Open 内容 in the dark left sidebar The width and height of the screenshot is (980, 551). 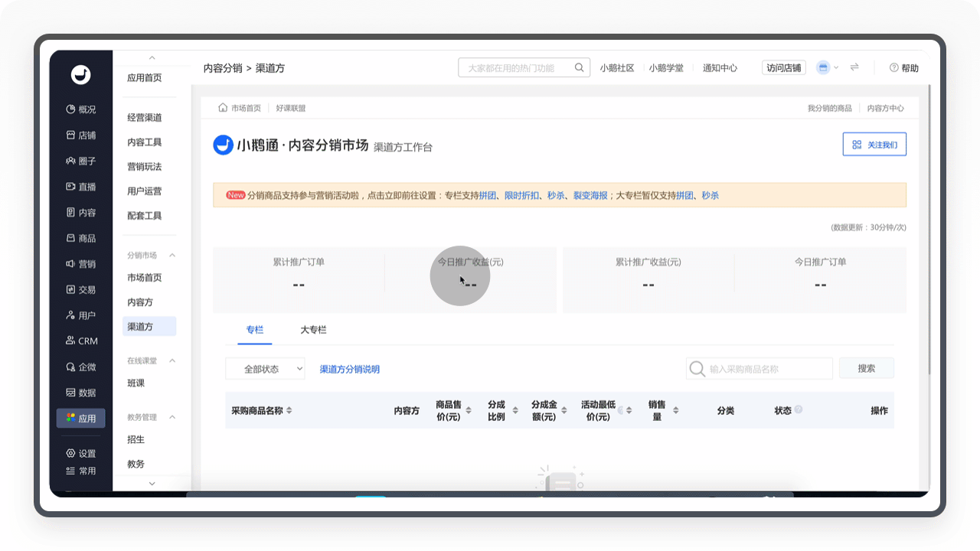pyautogui.click(x=80, y=213)
